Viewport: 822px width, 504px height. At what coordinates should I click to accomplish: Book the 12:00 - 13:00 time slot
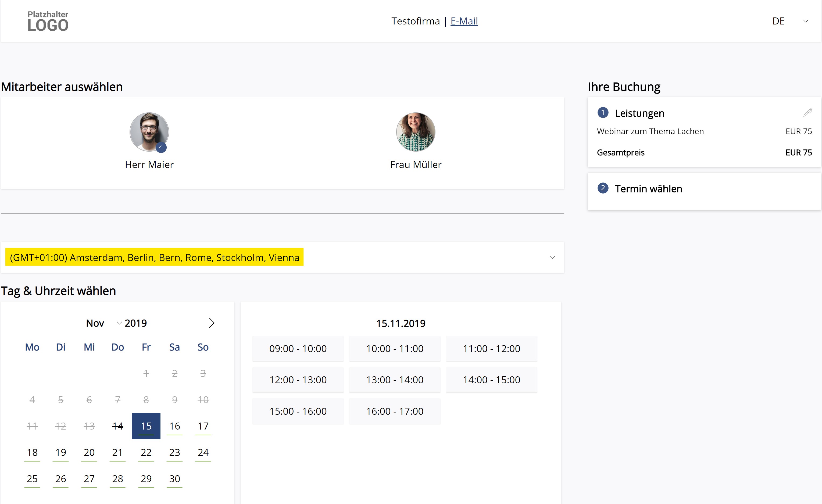(298, 380)
